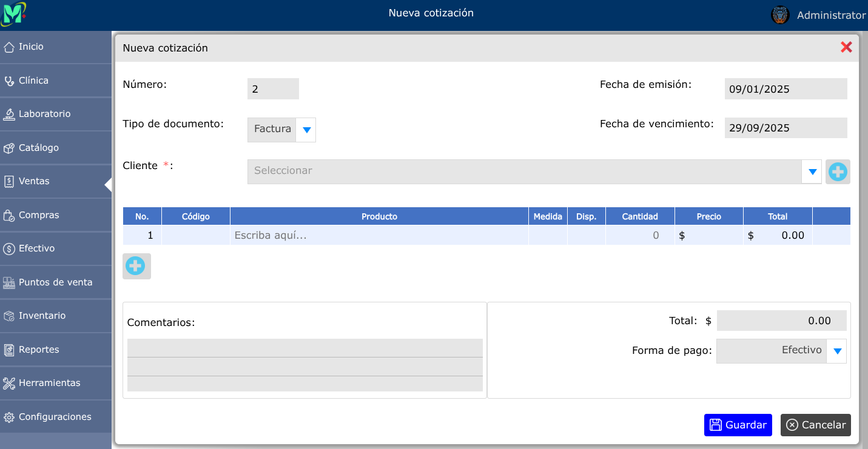Click the Total amount field showing 0.00
868x449 pixels.
pos(781,321)
